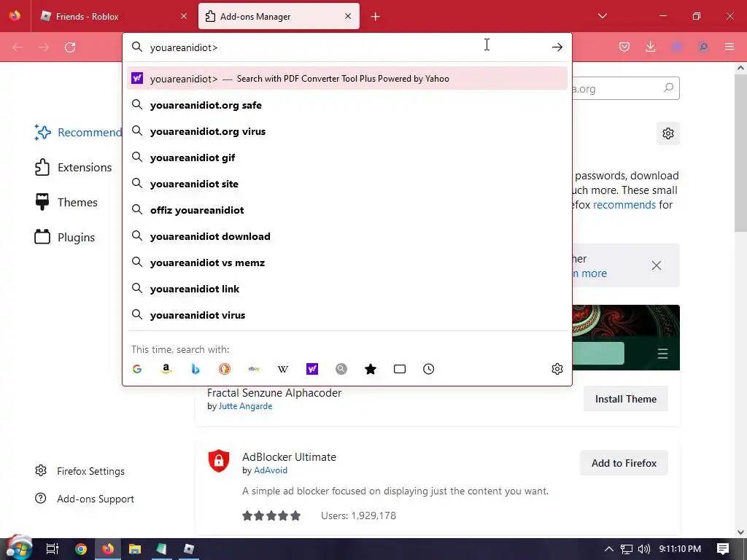The image size is (747, 560).
Task: Search open tabs using the tab icon
Action: point(400,369)
